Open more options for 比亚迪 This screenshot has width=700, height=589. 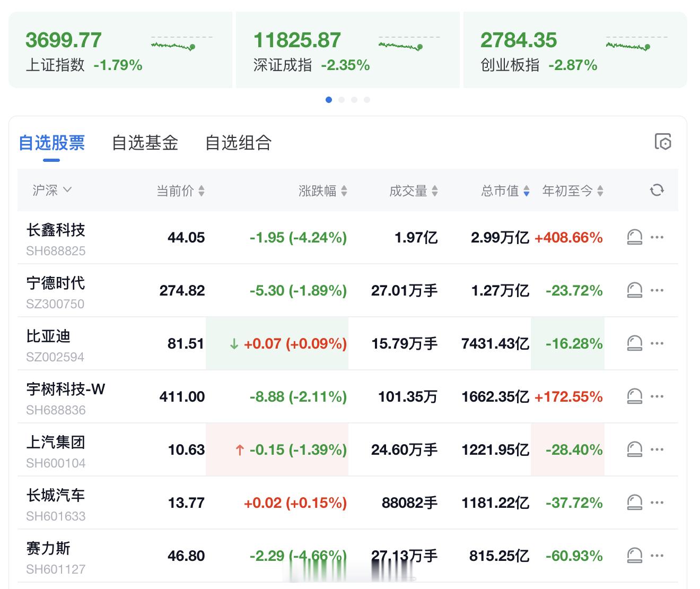[657, 343]
